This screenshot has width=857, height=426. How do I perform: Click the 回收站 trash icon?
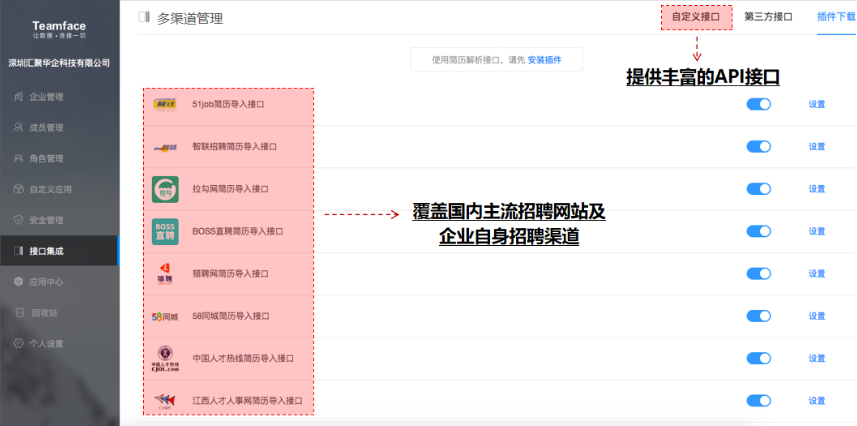[x=20, y=313]
